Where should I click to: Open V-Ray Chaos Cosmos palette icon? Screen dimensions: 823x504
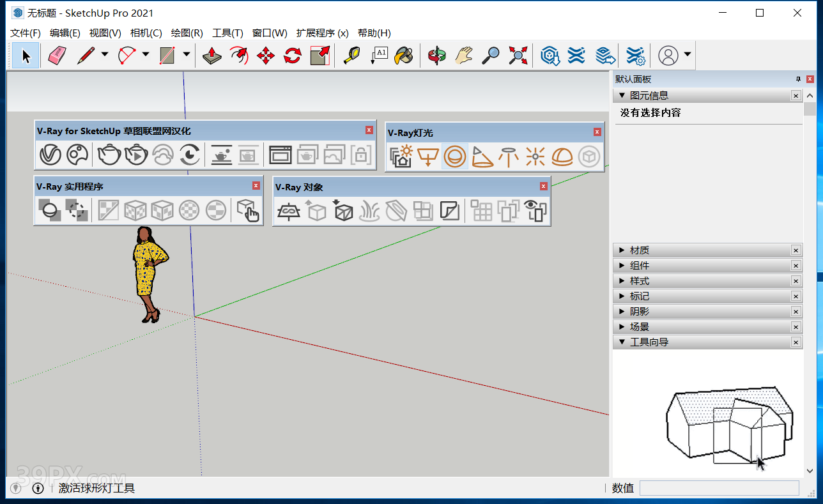(77, 155)
